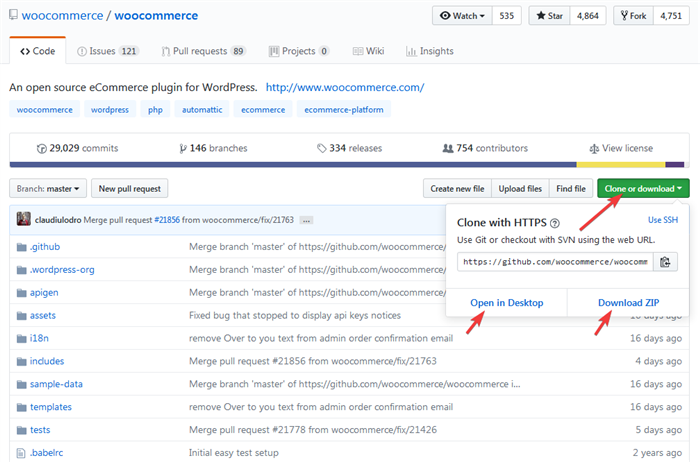View the 334 releases
The image size is (700, 462).
pyautogui.click(x=350, y=148)
